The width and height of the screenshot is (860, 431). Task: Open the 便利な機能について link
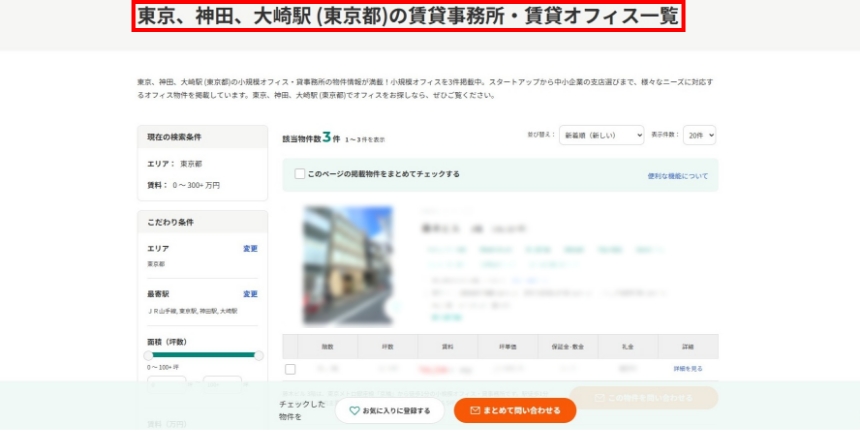coord(677,176)
